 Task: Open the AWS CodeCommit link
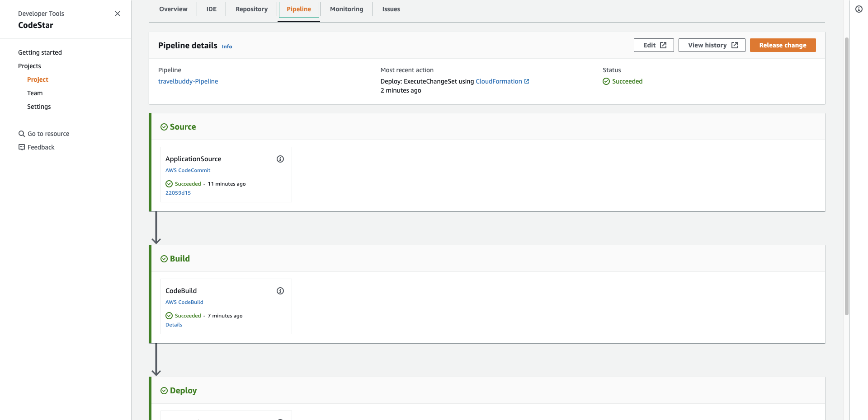pyautogui.click(x=188, y=170)
